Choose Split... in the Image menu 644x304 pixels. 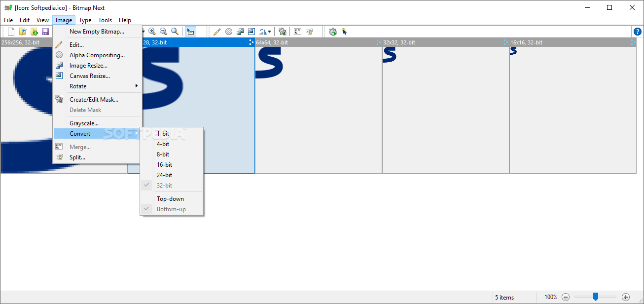click(x=98, y=157)
